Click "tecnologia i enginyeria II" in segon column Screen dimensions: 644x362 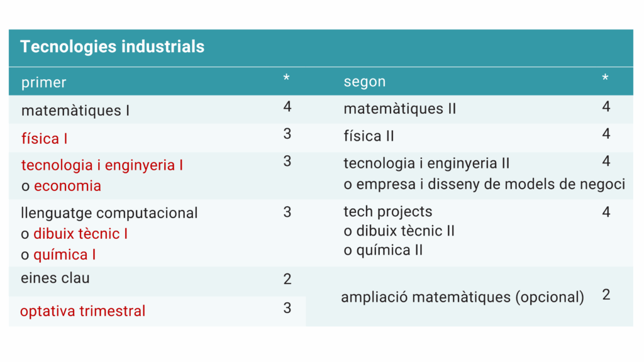tap(426, 163)
